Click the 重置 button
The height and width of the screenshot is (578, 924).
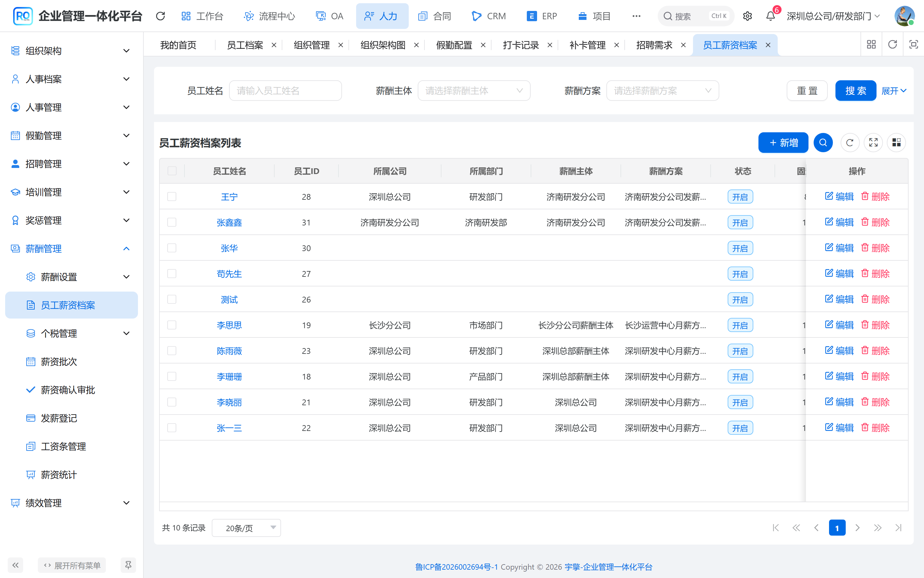pos(807,91)
